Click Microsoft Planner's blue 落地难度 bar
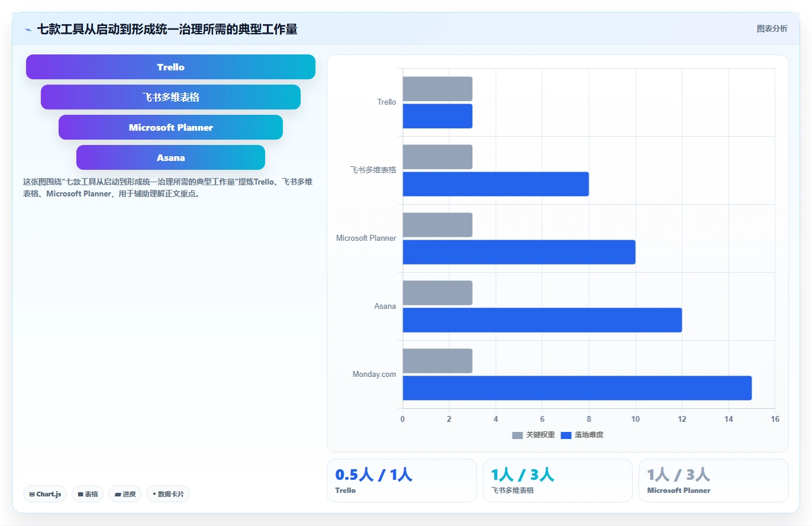The height and width of the screenshot is (526, 812). (519, 252)
